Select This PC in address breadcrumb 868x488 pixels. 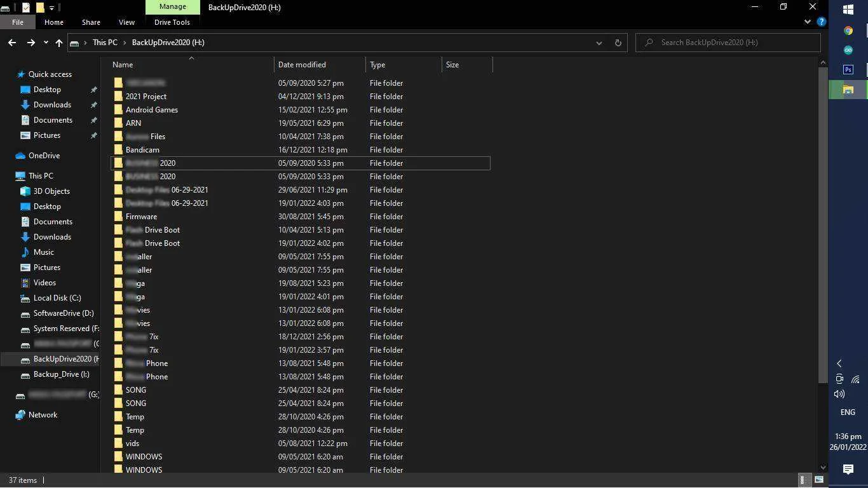pyautogui.click(x=105, y=43)
